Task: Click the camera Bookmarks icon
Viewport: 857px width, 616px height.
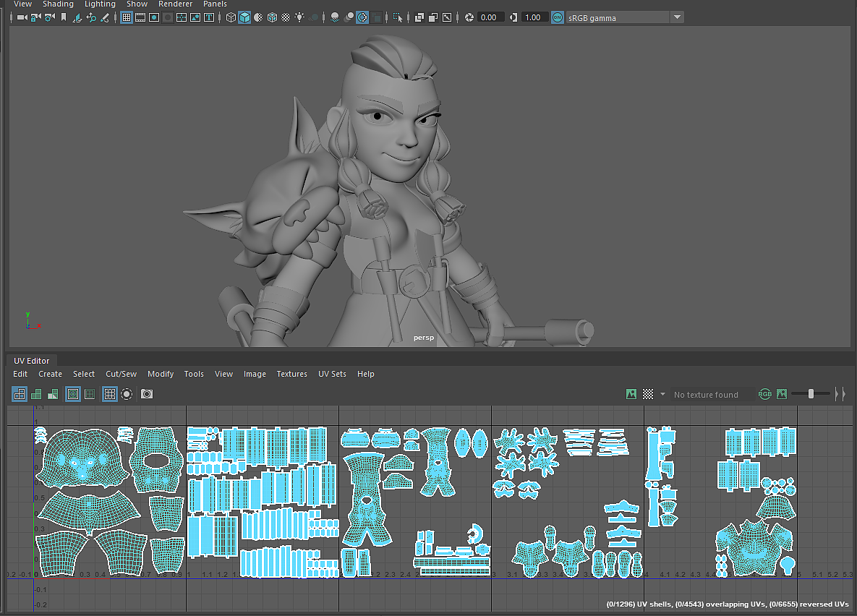Action: tap(64, 17)
